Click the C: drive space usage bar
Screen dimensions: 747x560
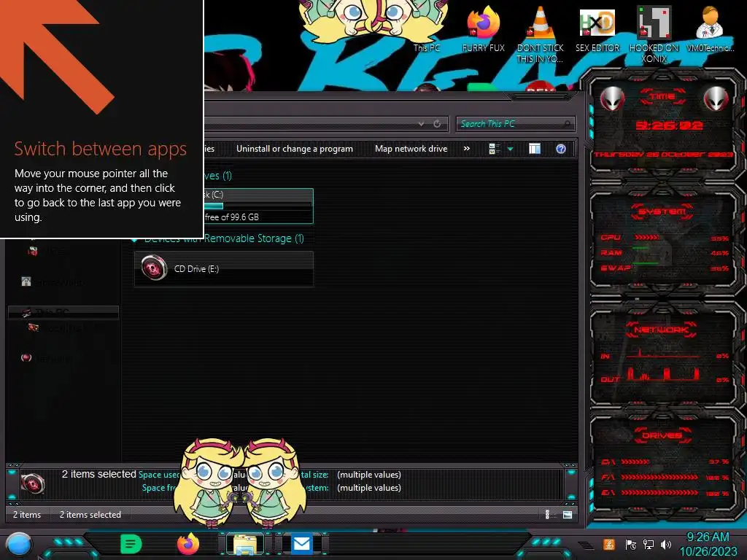point(257,206)
